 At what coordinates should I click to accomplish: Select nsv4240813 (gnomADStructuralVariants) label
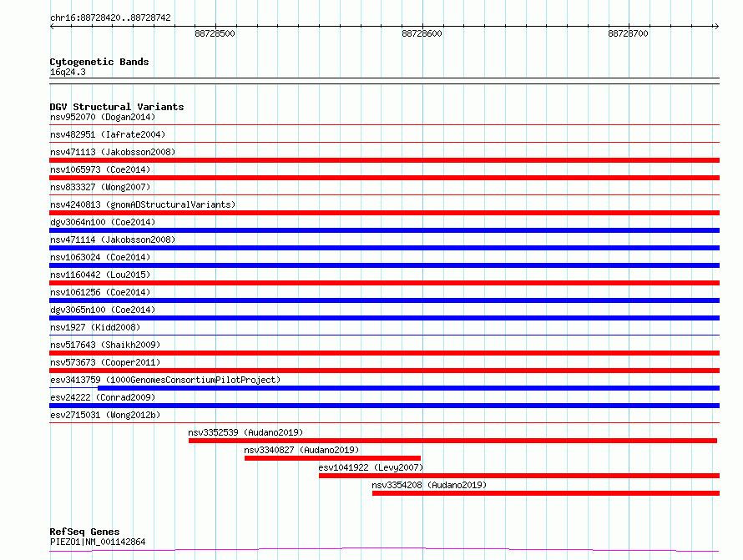pyautogui.click(x=143, y=204)
